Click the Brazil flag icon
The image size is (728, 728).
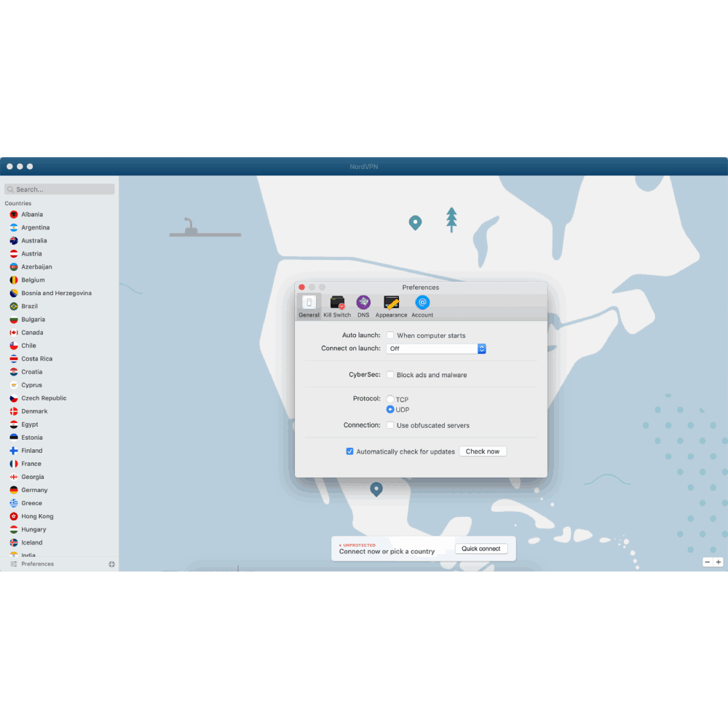[14, 306]
